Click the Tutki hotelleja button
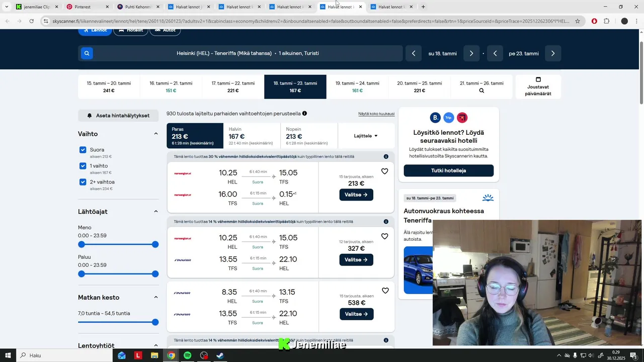 coord(448,170)
